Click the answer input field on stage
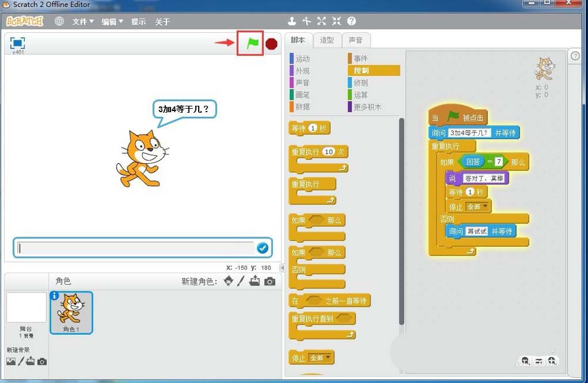588x383 pixels. point(136,248)
